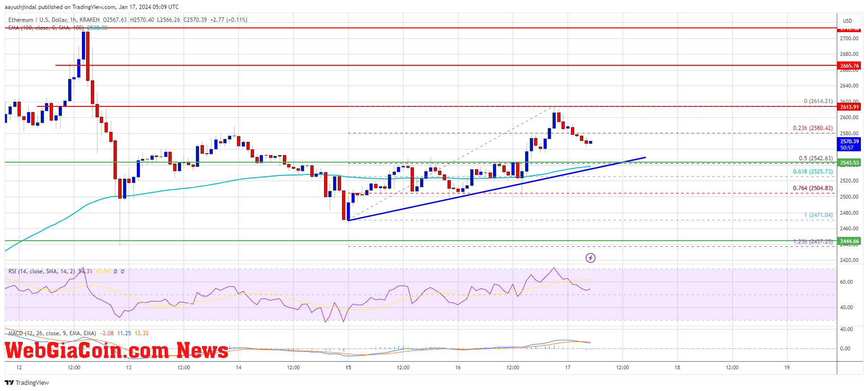Click the 2420.00 price axis label
This screenshot has height=391, width=868.
pos(849,260)
